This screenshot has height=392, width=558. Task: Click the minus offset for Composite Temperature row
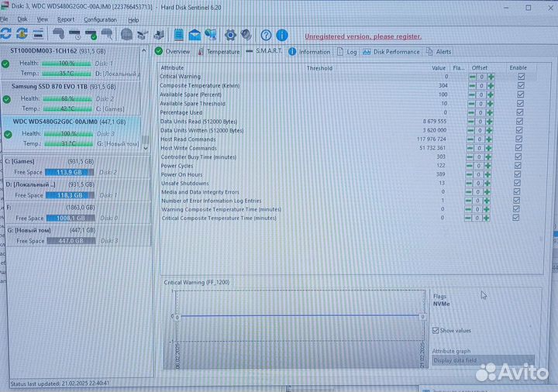tap(472, 86)
